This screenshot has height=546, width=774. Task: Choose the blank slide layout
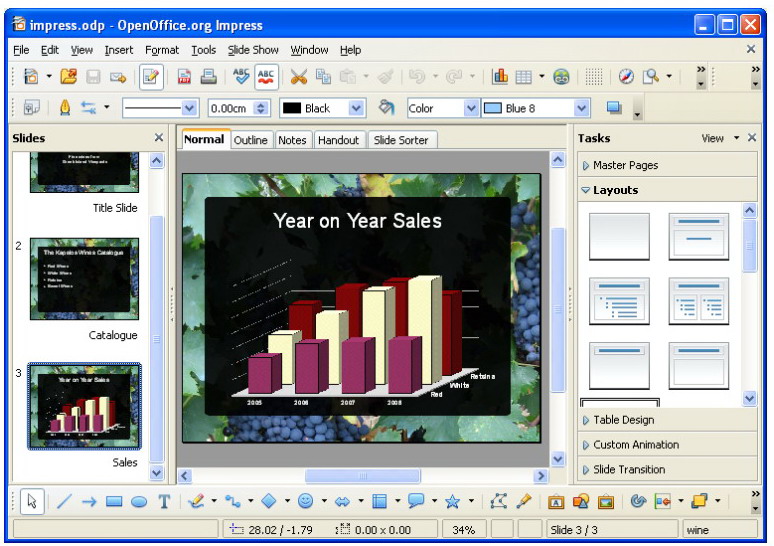pyautogui.click(x=619, y=236)
